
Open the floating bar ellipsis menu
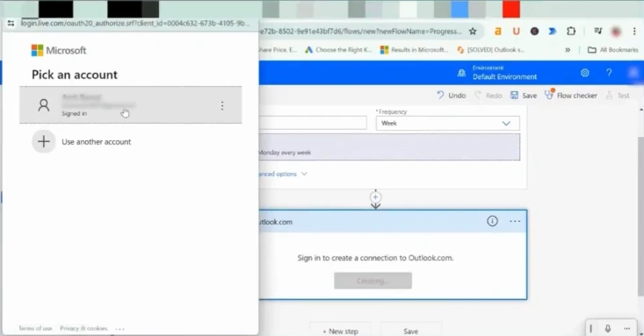pos(626,328)
